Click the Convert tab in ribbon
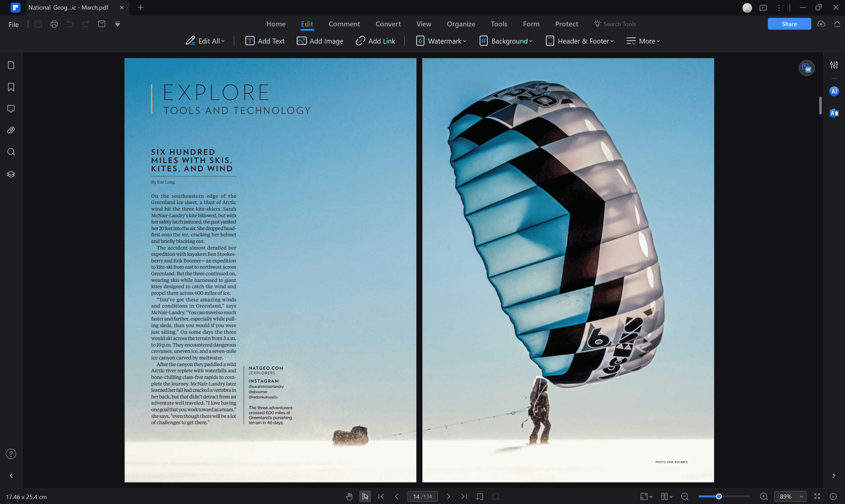This screenshot has width=845, height=504. pos(389,24)
